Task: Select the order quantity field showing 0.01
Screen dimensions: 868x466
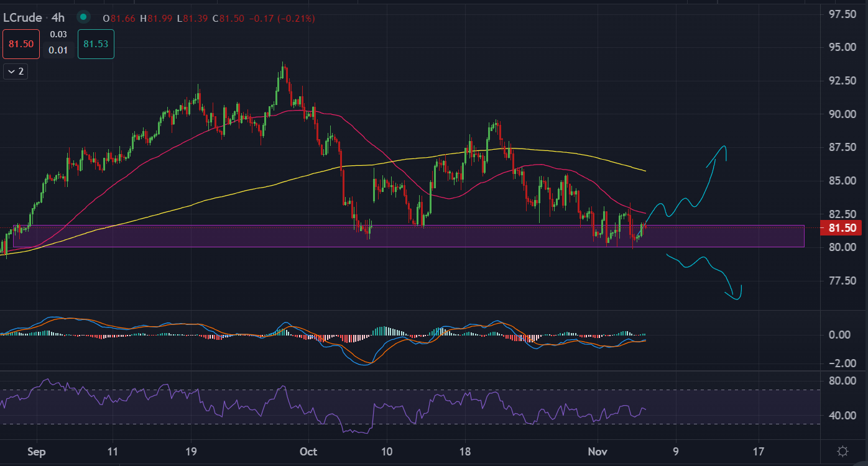Action: [x=58, y=50]
